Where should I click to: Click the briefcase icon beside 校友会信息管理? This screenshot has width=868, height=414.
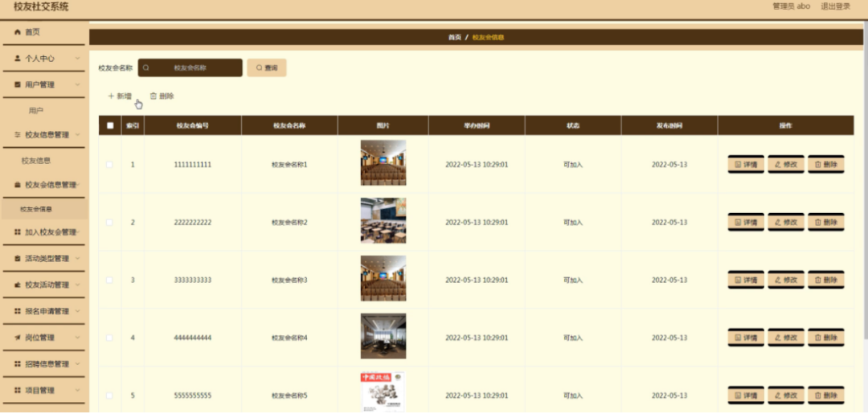tap(17, 184)
